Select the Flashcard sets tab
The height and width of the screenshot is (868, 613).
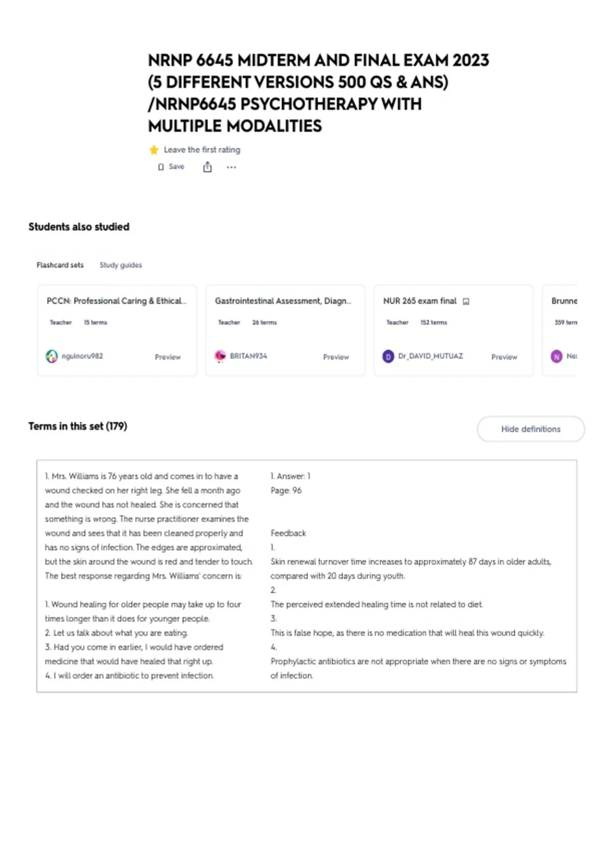click(60, 265)
